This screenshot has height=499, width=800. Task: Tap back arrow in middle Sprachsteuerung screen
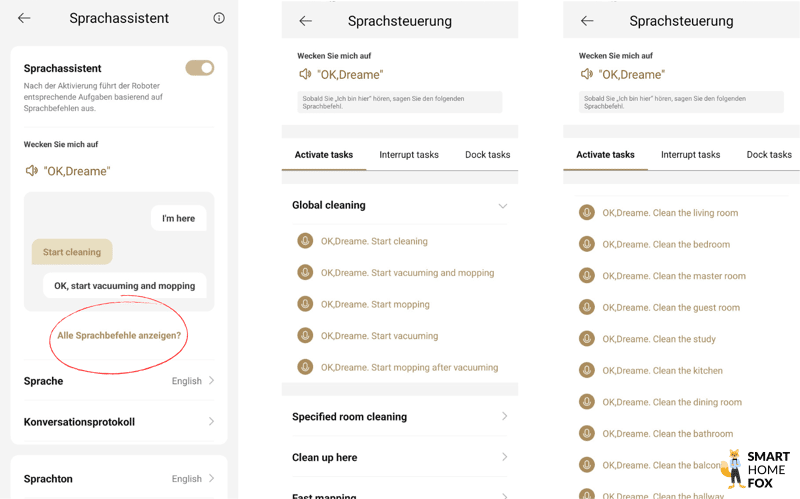click(306, 21)
